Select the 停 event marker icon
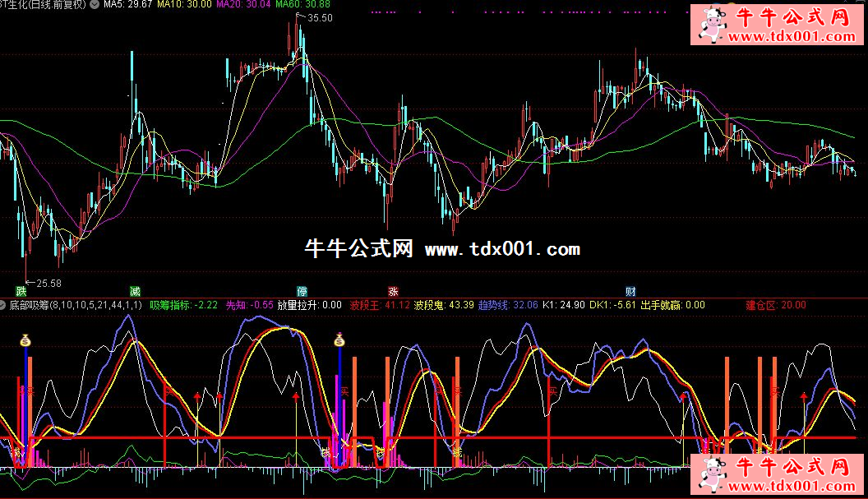The height and width of the screenshot is (499, 868). pyautogui.click(x=302, y=291)
